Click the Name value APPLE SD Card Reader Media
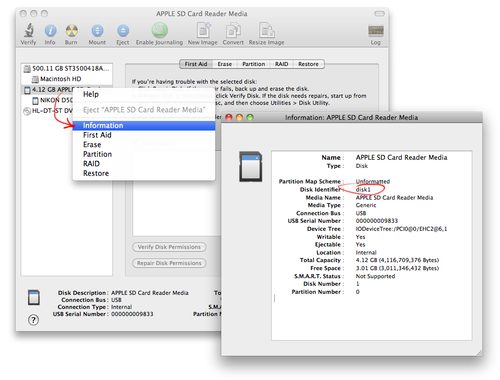 click(x=401, y=157)
